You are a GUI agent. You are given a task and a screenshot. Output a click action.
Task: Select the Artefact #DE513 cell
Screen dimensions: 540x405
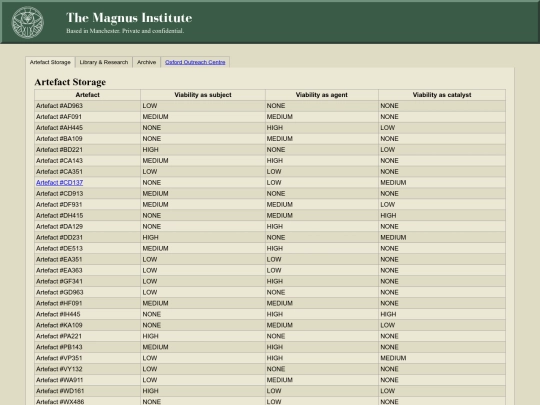pyautogui.click(x=87, y=249)
